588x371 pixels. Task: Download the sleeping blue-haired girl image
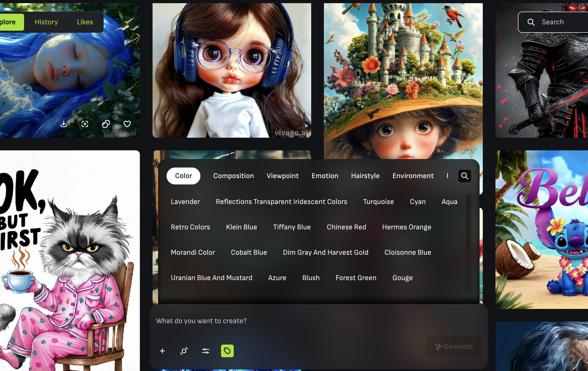pyautogui.click(x=64, y=124)
